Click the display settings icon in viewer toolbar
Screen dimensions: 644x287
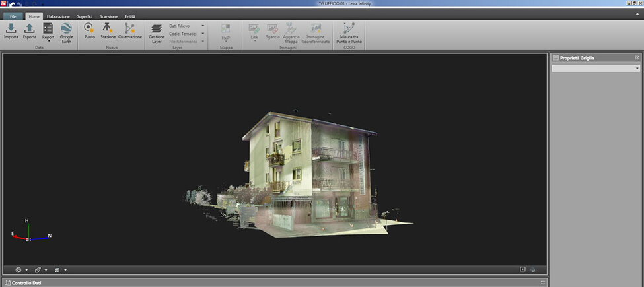pos(57,270)
